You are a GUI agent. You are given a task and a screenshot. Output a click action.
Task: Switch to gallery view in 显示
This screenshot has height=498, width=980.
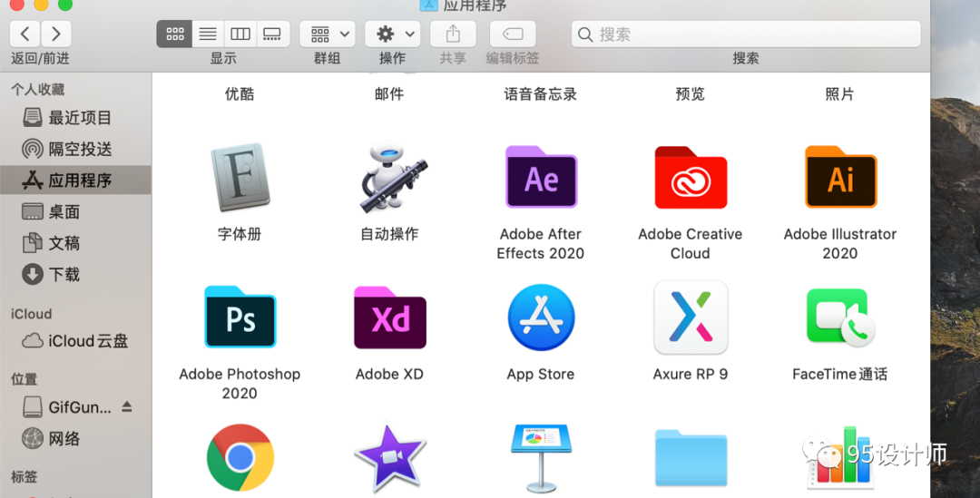coord(273,34)
